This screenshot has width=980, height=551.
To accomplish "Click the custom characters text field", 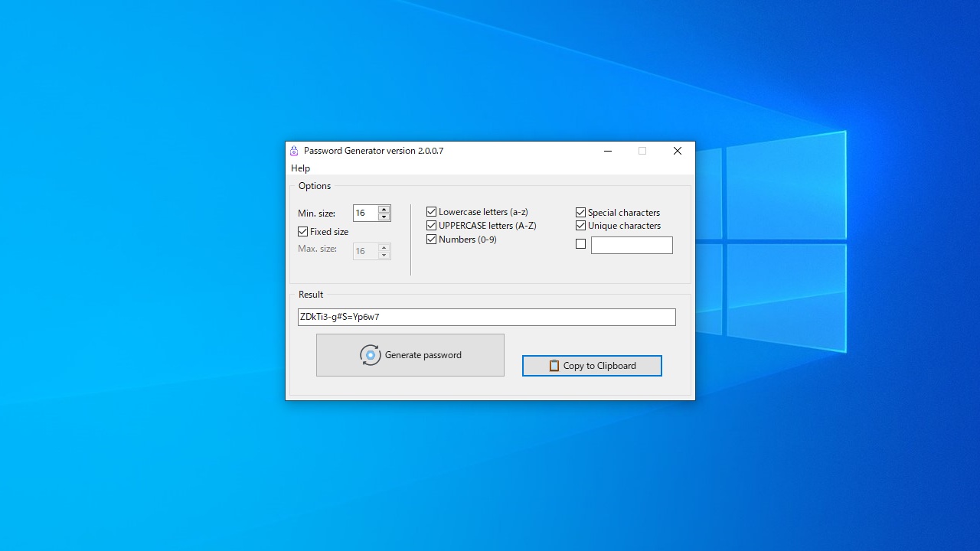I will coord(632,245).
